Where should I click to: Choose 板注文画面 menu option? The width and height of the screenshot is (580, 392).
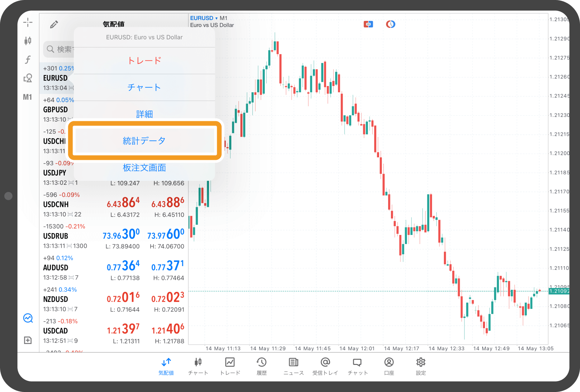pos(144,168)
